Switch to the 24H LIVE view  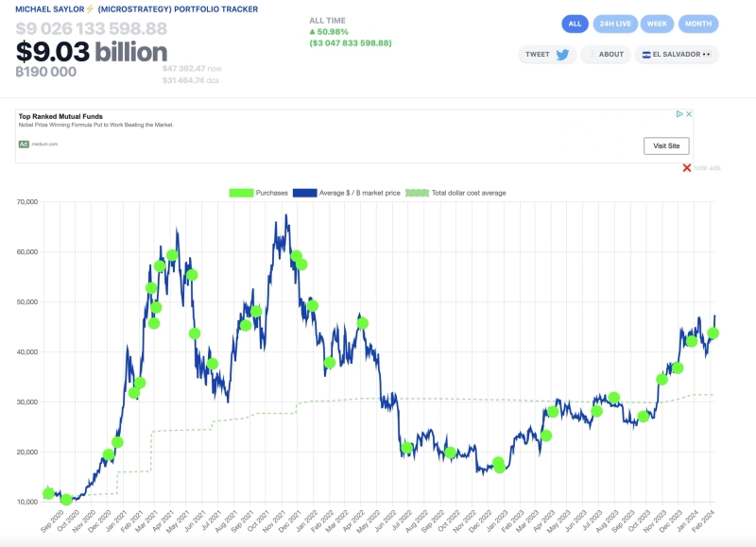point(615,24)
